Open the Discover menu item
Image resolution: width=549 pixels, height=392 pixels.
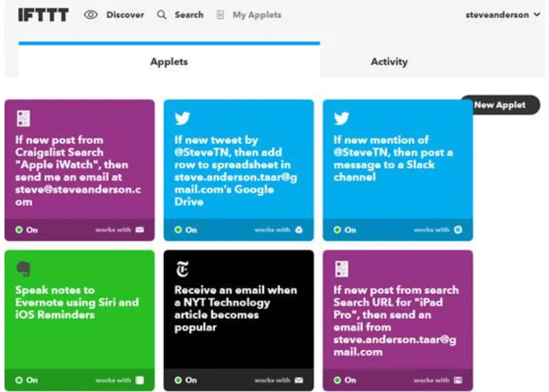[125, 15]
